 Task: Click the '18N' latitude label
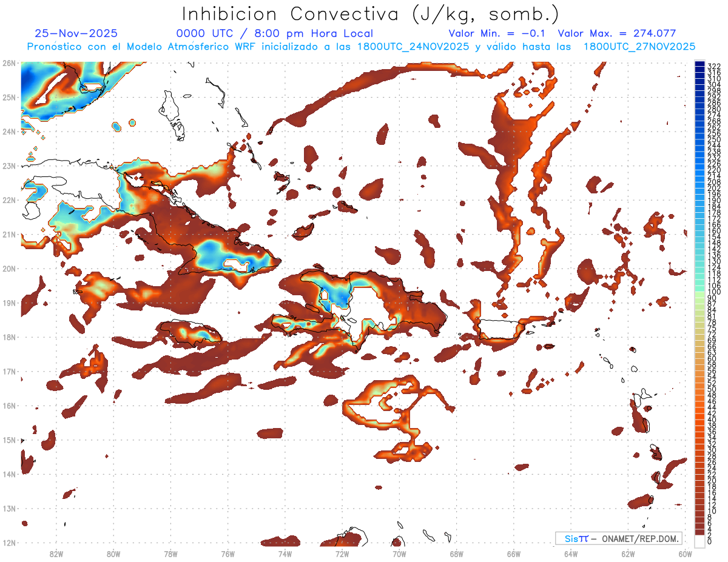(x=8, y=336)
